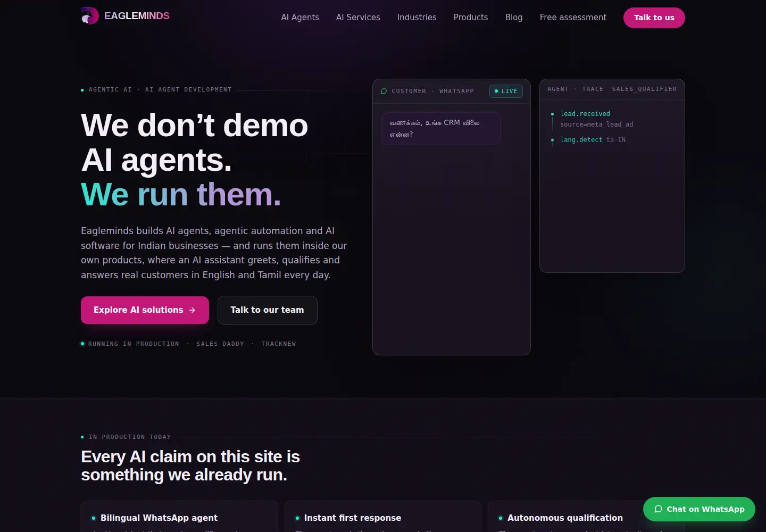Image resolution: width=766 pixels, height=532 pixels.
Task: Click the Instant first response card title
Action: 353,518
